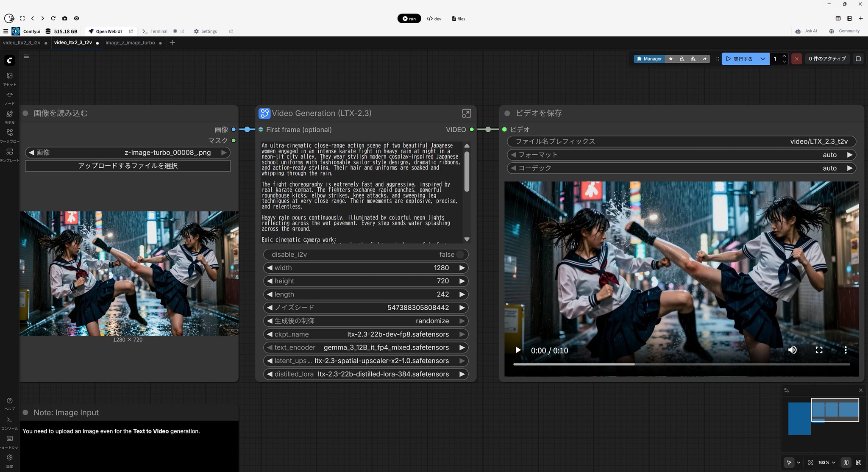
Task: Open the run button dropdown arrow
Action: 762,59
